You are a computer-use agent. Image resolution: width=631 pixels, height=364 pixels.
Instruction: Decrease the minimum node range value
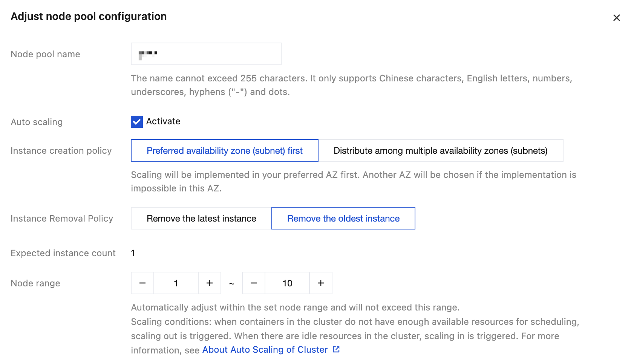(142, 283)
